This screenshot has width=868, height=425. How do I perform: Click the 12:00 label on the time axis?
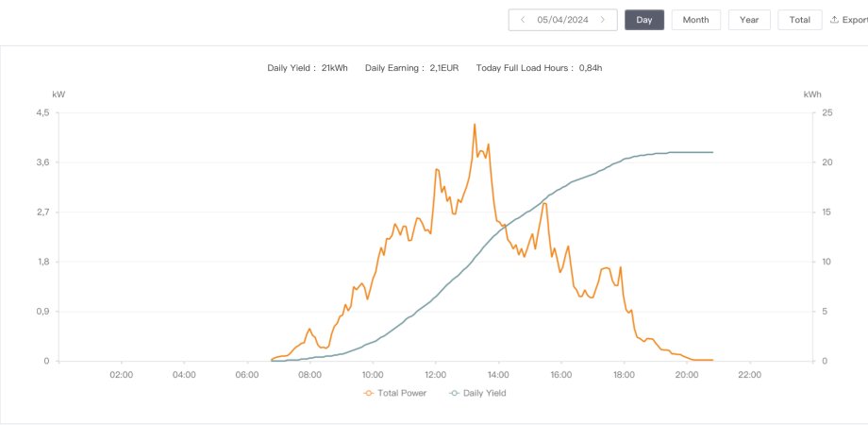pyautogui.click(x=435, y=375)
